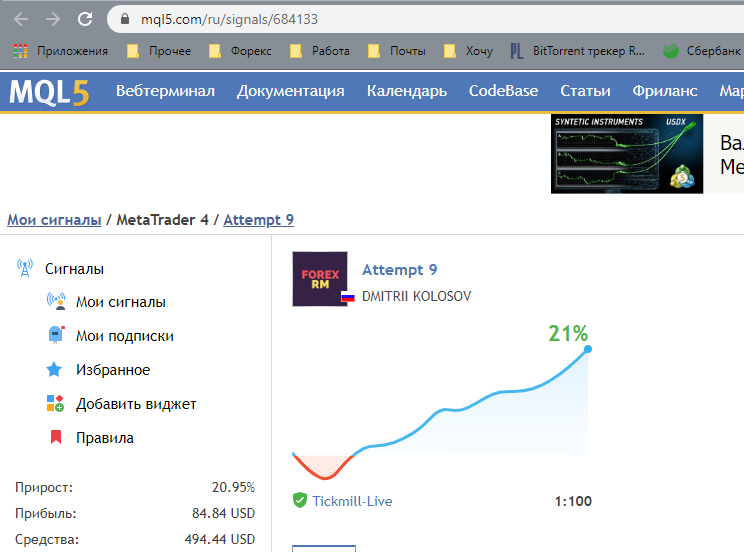Select the Прибыль value 84.84 USD
The height and width of the screenshot is (552, 744).
223,514
